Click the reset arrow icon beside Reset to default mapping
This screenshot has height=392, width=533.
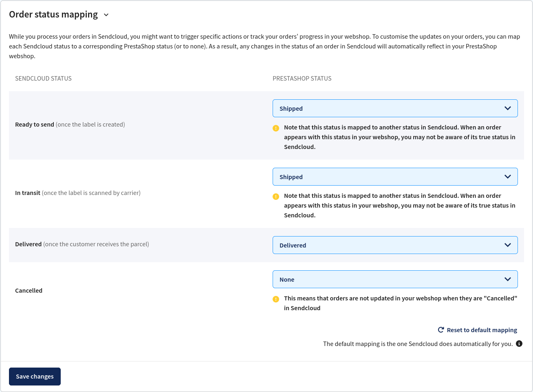tap(441, 330)
